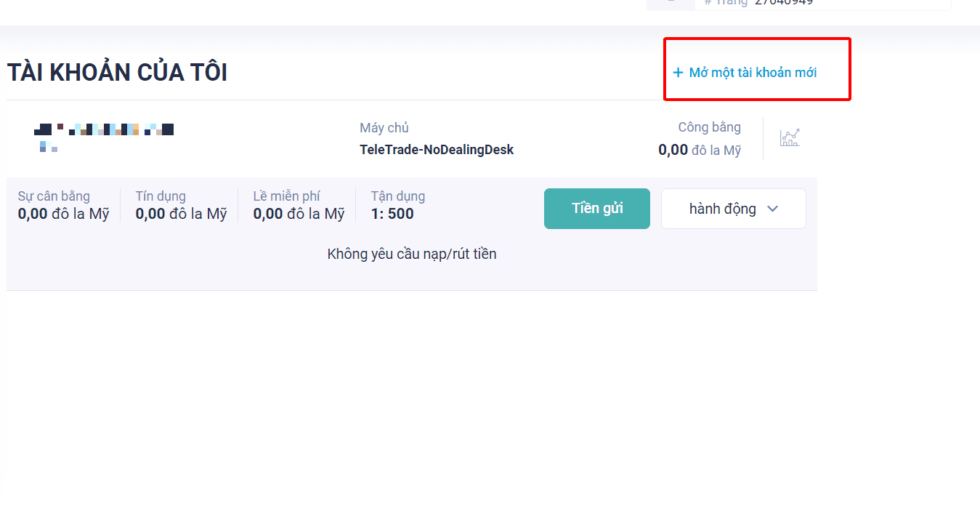This screenshot has height=509, width=980.
Task: Click the 'Sự cân bằng' balance label
Action: pos(54,196)
